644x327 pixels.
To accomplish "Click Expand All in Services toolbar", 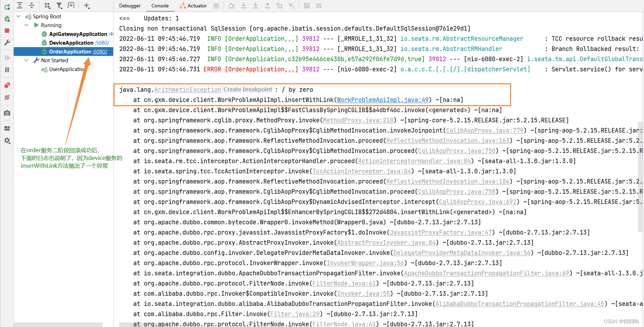I will [20, 5].
